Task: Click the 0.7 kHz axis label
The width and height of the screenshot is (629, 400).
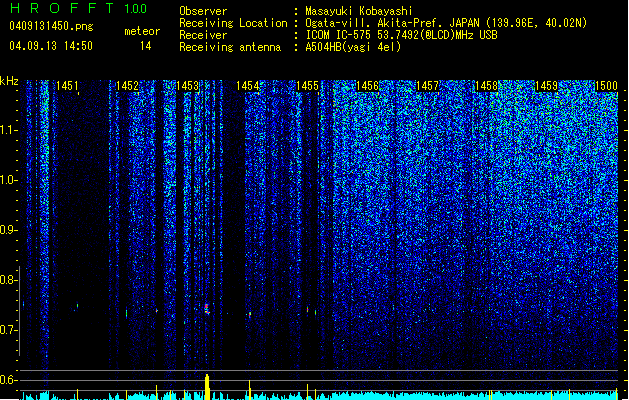Action: [x=8, y=330]
